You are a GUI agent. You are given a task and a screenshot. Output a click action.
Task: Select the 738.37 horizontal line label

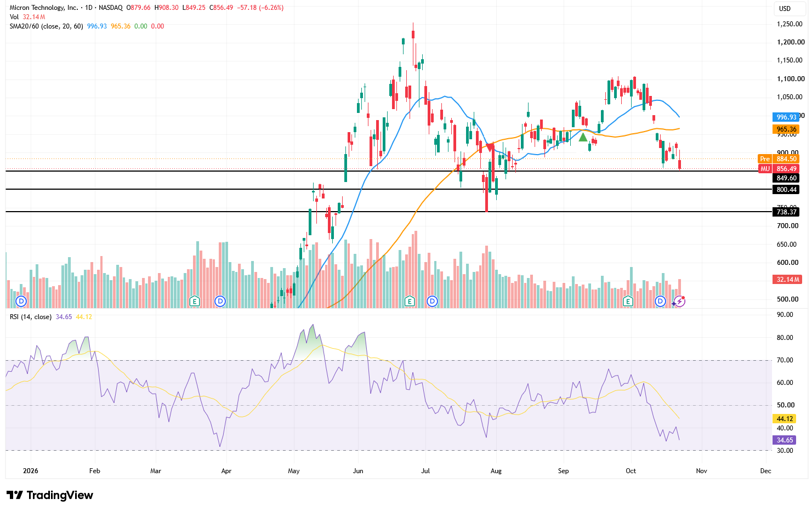click(786, 212)
